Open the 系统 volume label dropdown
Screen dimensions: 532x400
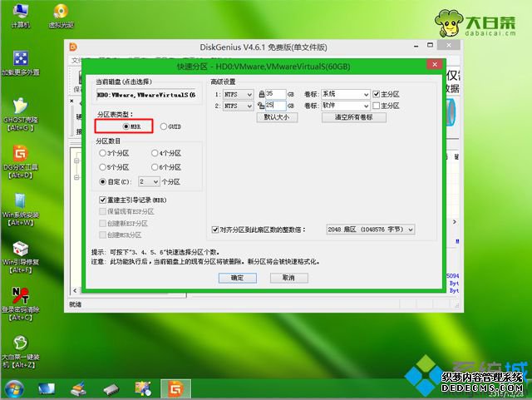click(x=346, y=94)
